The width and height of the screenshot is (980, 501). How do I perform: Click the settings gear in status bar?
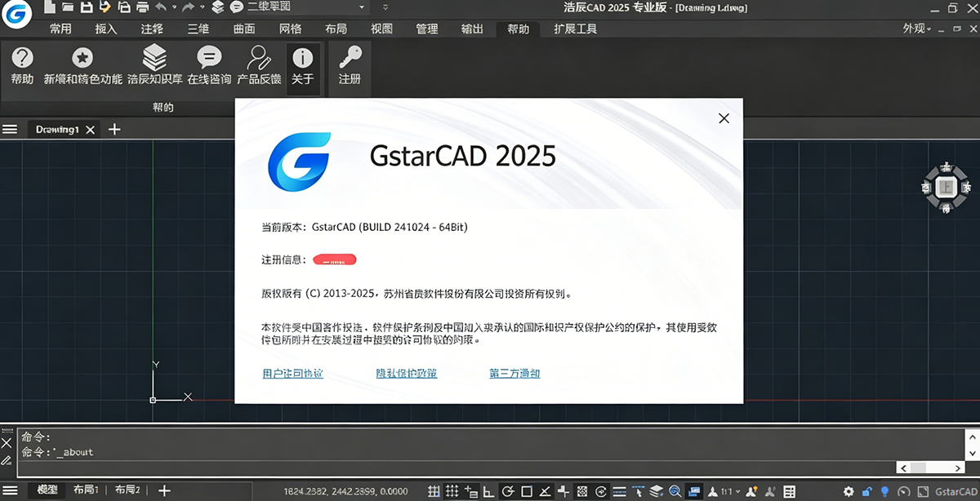(x=849, y=491)
